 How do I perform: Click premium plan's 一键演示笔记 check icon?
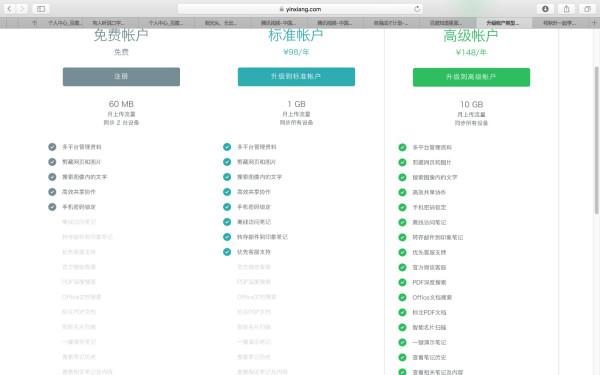[402, 342]
